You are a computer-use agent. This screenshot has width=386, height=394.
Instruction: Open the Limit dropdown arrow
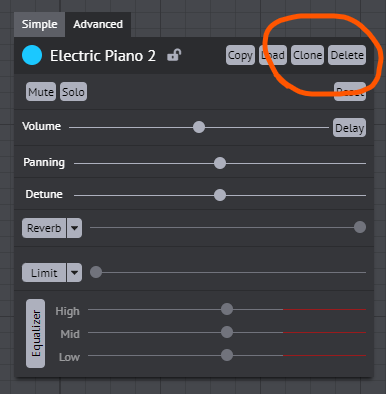coord(75,273)
